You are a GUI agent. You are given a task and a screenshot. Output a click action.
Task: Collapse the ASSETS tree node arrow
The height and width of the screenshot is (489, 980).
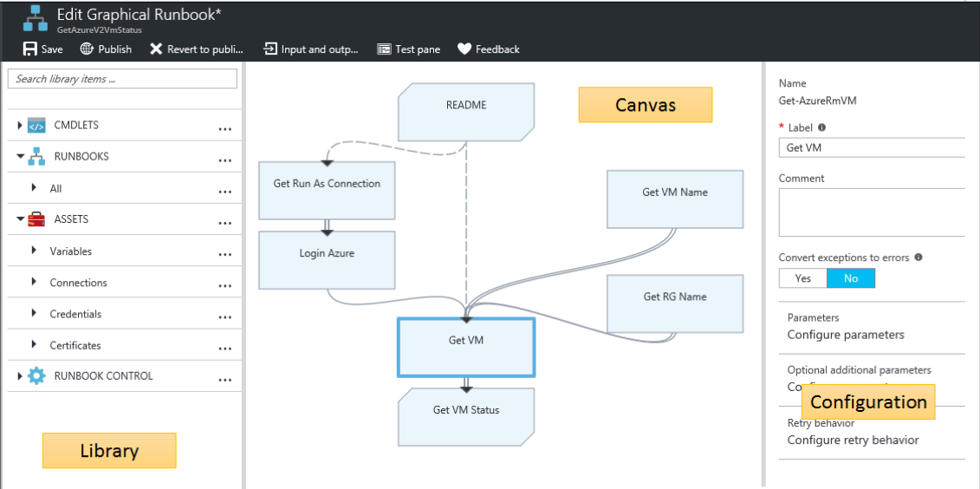[x=21, y=219]
